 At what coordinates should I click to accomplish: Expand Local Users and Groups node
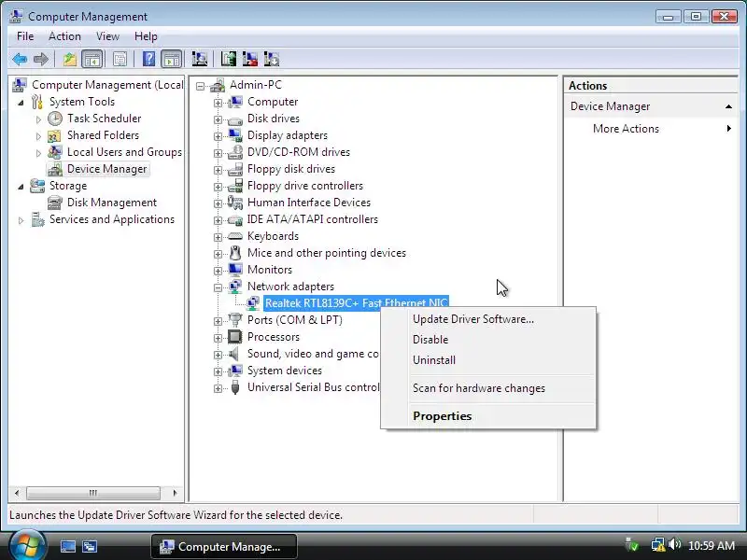tap(38, 153)
